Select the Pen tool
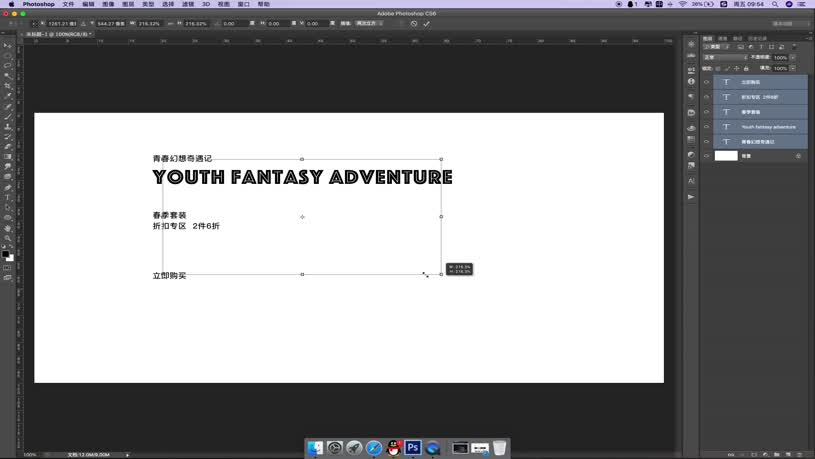The image size is (815, 459). [x=7, y=187]
